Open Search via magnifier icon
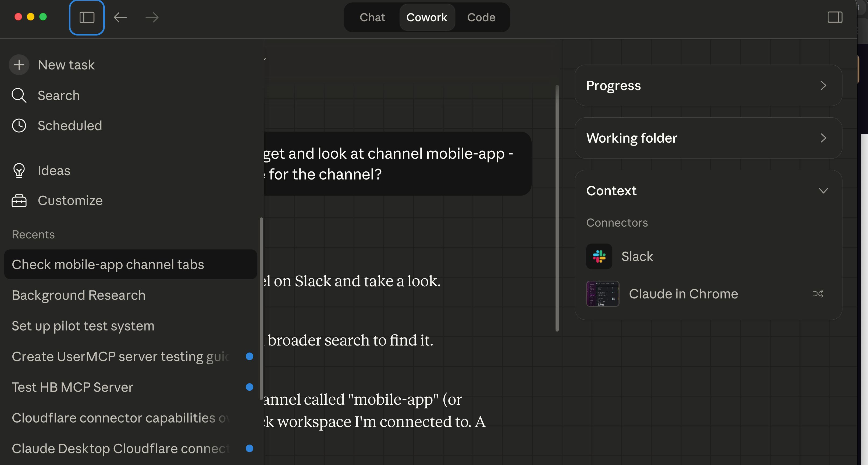The image size is (868, 465). 19,96
